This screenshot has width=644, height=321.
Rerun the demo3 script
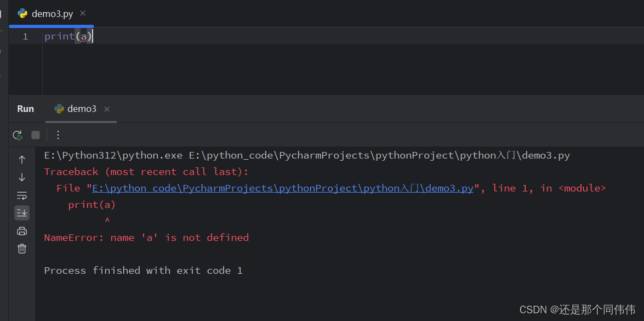18,135
